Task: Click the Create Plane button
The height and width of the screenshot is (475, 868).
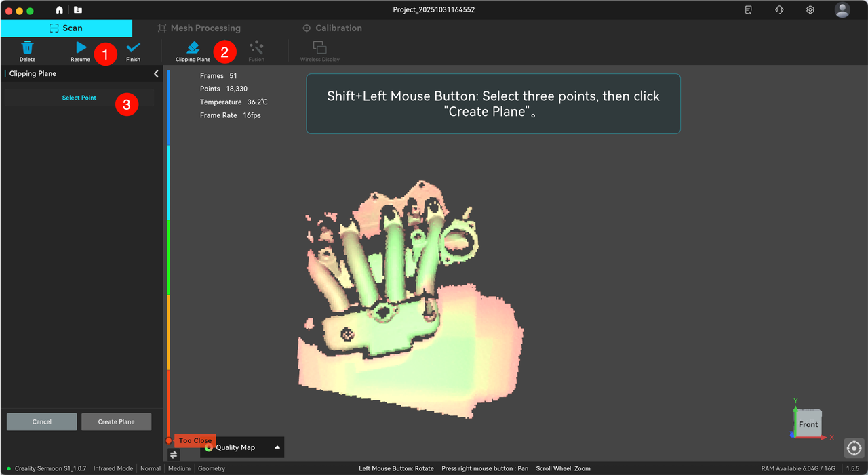Action: pyautogui.click(x=116, y=421)
